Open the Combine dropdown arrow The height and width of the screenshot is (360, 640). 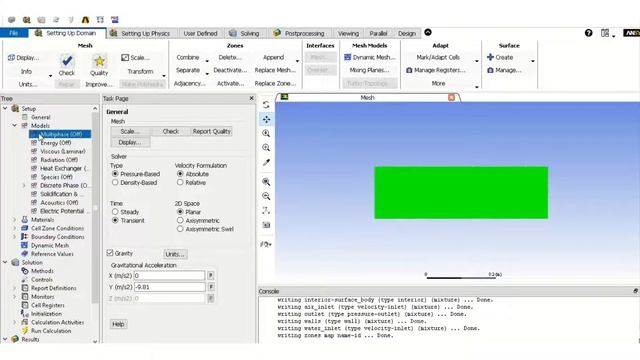[207, 61]
